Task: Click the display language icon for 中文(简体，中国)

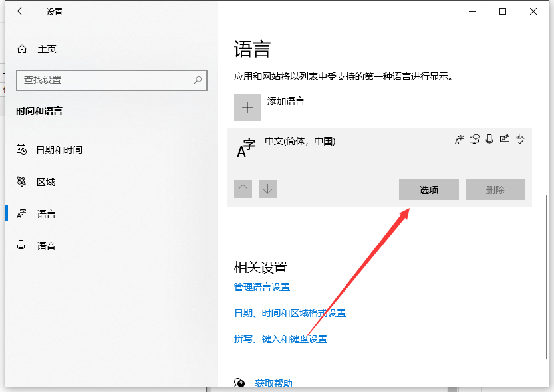Action: tap(459, 139)
